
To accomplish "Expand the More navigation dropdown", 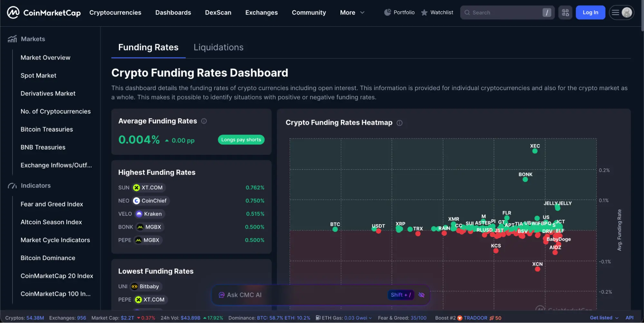I will coord(352,13).
